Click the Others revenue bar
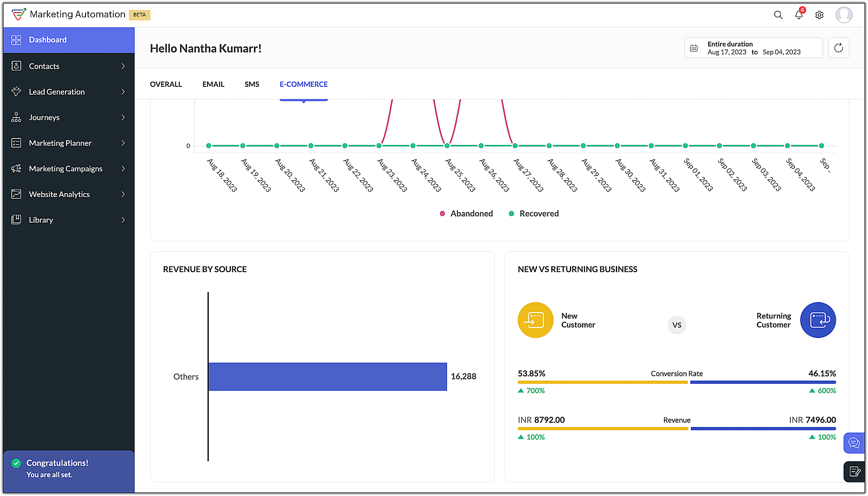Screen dimensions: 868x496 click(x=328, y=377)
